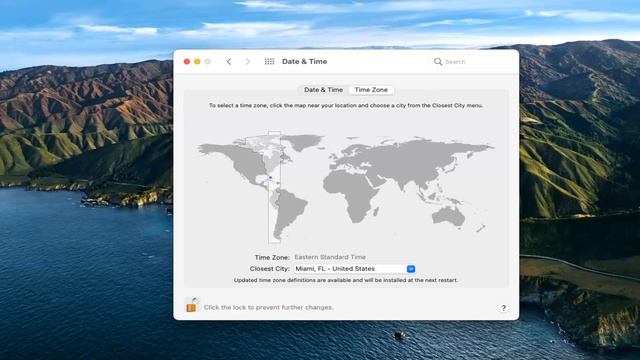Click the Miami, FL closest city field
The width and height of the screenshot is (640, 360).
(x=354, y=269)
